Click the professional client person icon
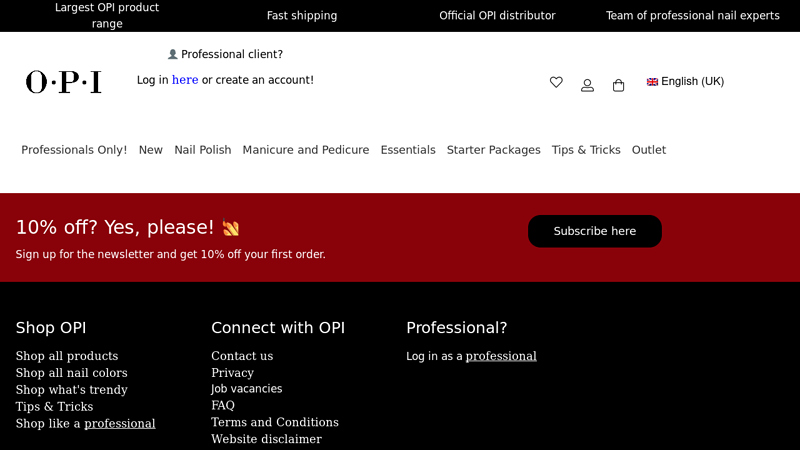 [x=172, y=54]
